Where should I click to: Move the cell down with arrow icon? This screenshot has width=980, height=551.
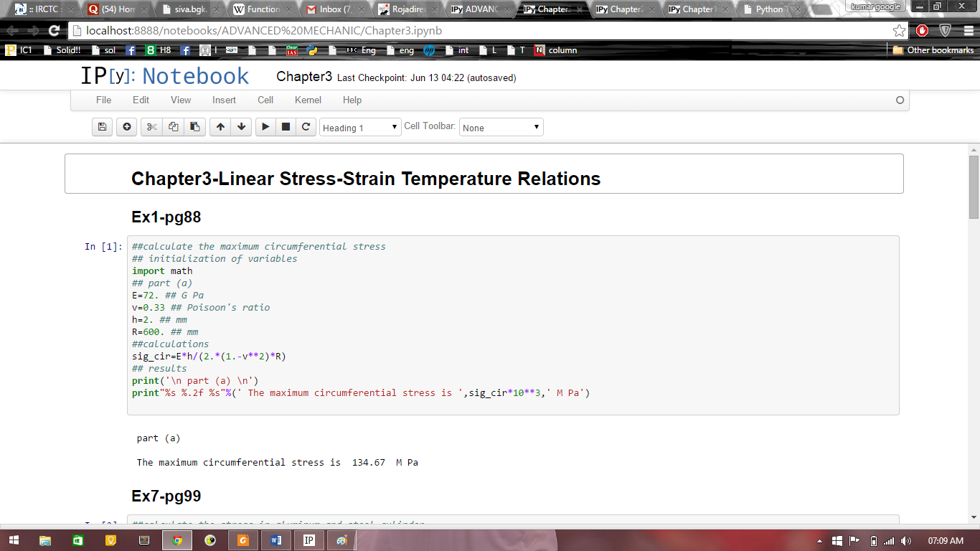[x=242, y=127]
